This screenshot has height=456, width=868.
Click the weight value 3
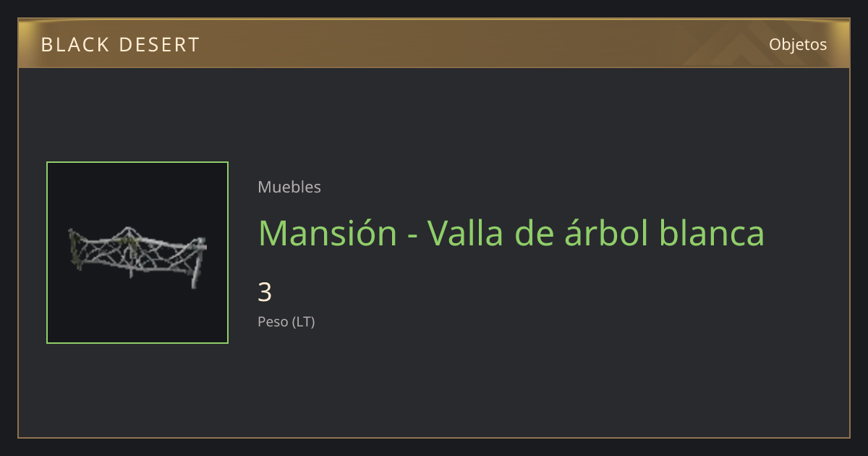coord(265,292)
